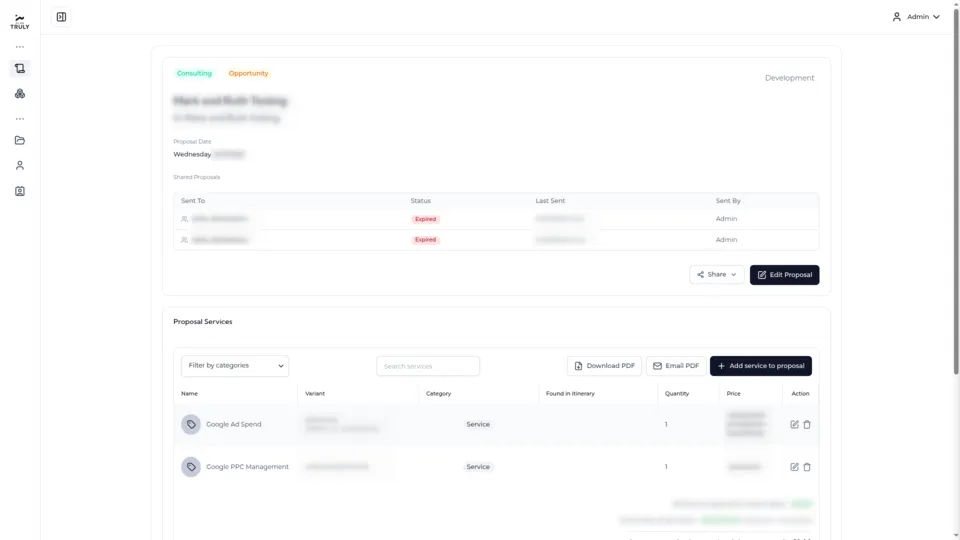
Task: Edit the Google Ad Spend row
Action: point(794,424)
